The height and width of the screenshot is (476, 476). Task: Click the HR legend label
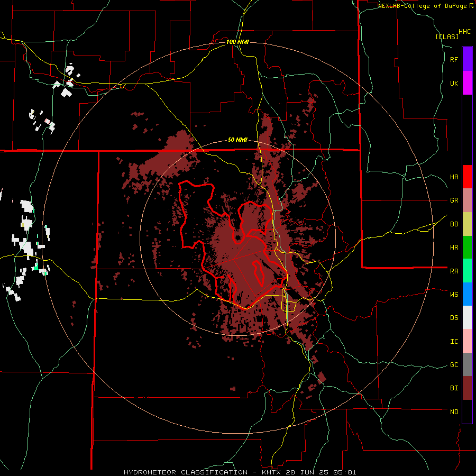tap(454, 248)
